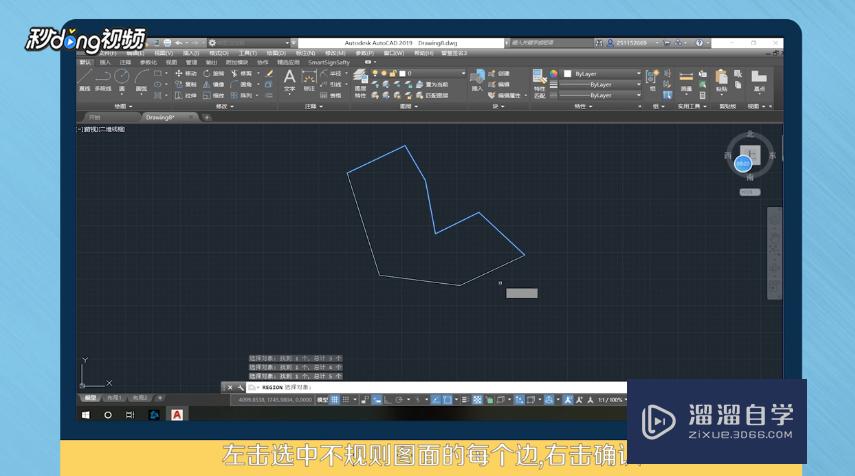Click the Windows Start button
Viewport: 855px width, 476px height.
86,415
